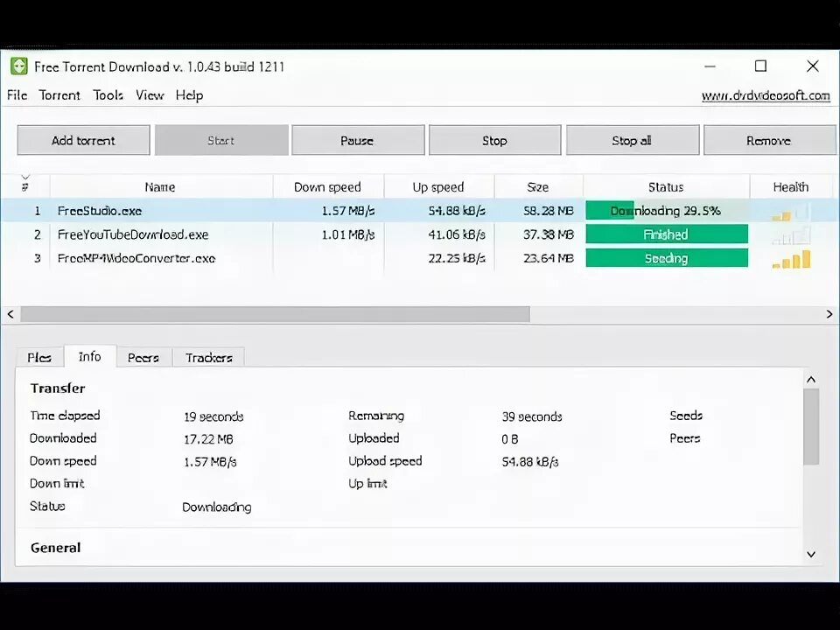Click the Stop button
The width and height of the screenshot is (840, 630).
point(495,140)
